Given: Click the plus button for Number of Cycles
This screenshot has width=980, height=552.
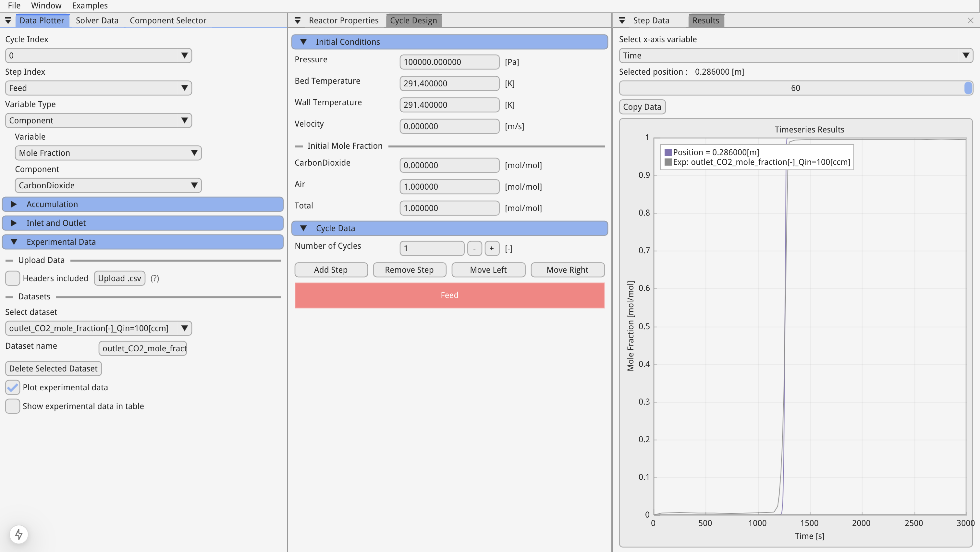Looking at the screenshot, I should [492, 249].
